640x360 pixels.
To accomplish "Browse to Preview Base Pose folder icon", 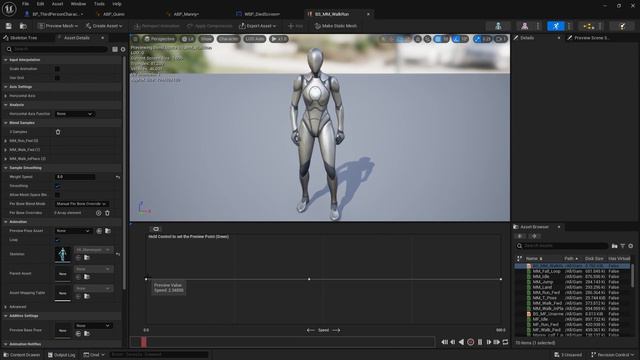I will pos(87,333).
